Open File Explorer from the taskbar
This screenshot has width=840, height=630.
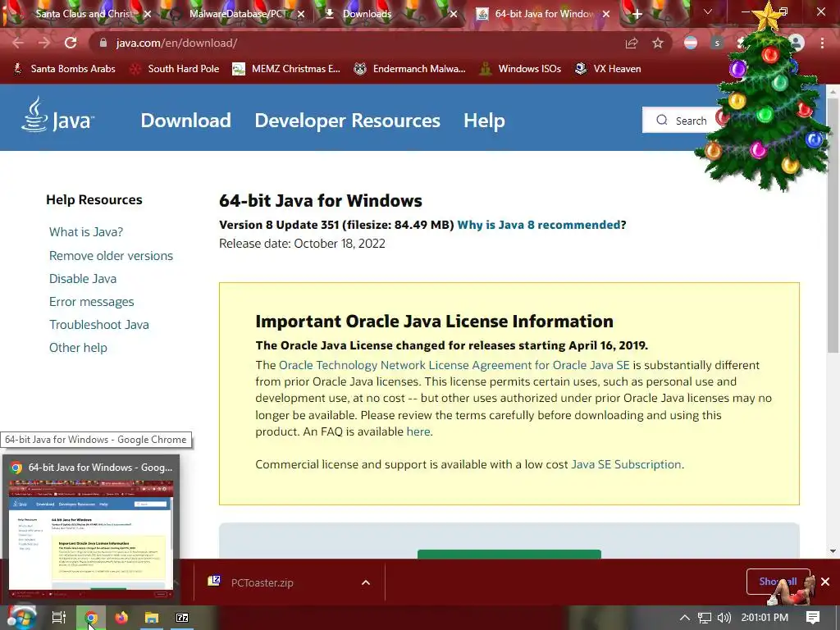pos(152,618)
